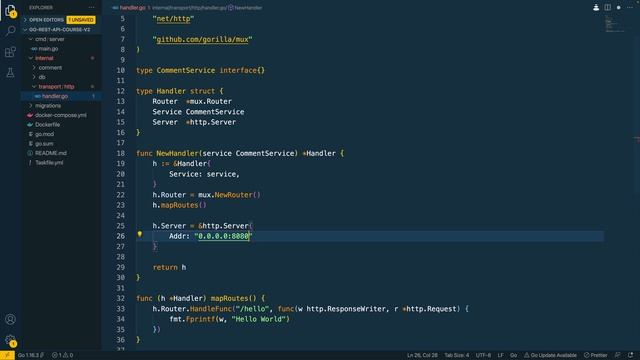Click the editor more actions ellipsis
The image size is (640, 360).
(630, 7)
